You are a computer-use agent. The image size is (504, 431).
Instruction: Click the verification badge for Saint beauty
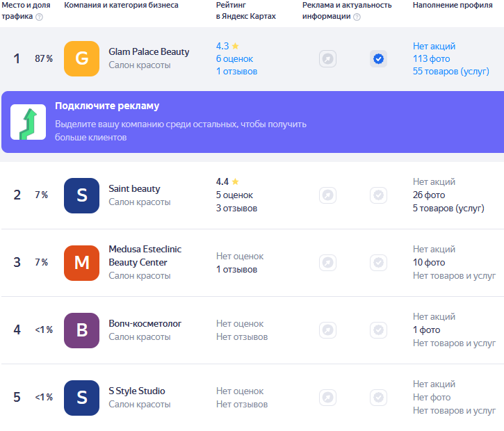point(378,195)
